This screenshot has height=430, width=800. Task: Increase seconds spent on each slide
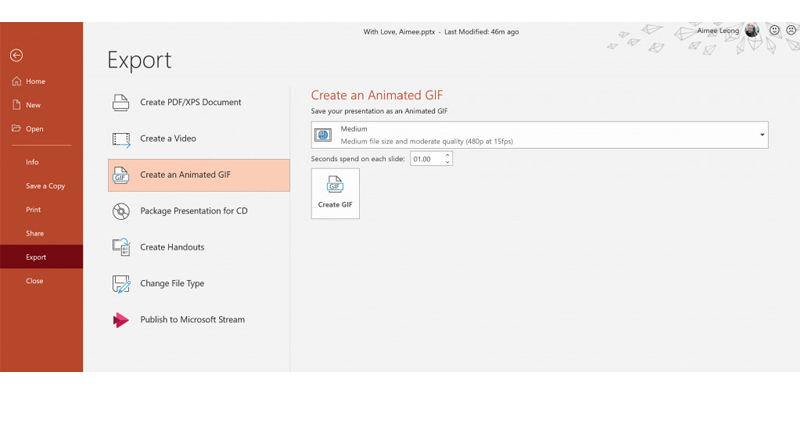point(447,156)
